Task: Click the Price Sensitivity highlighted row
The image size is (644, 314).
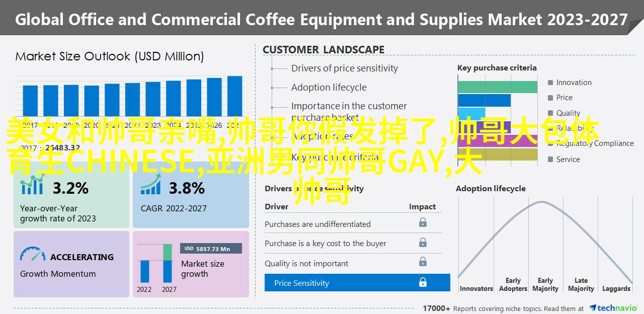Action: (x=357, y=283)
